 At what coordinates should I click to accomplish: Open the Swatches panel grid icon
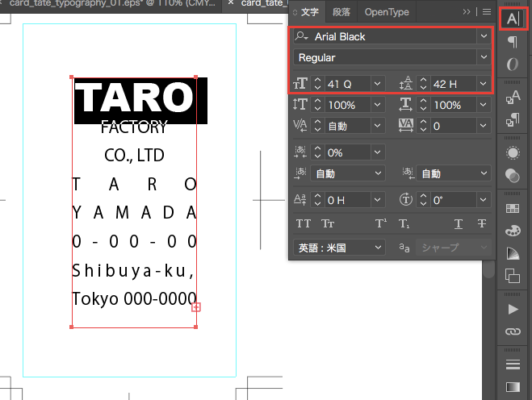[x=513, y=208]
